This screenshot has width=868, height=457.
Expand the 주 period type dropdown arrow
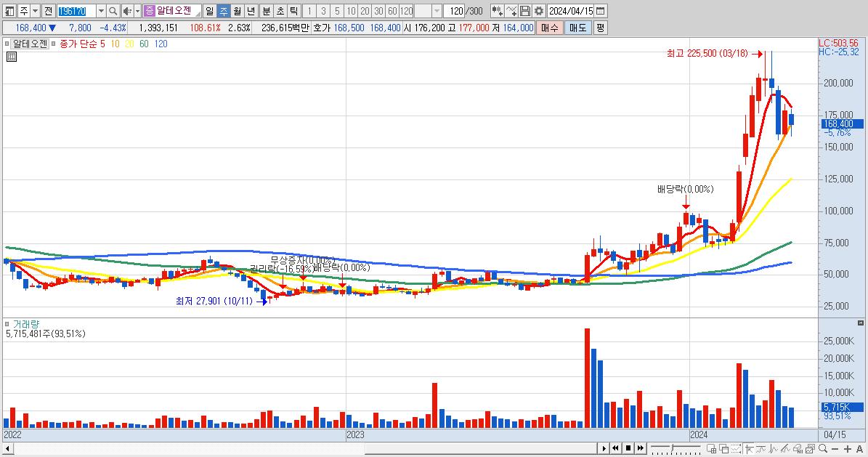(35, 10)
